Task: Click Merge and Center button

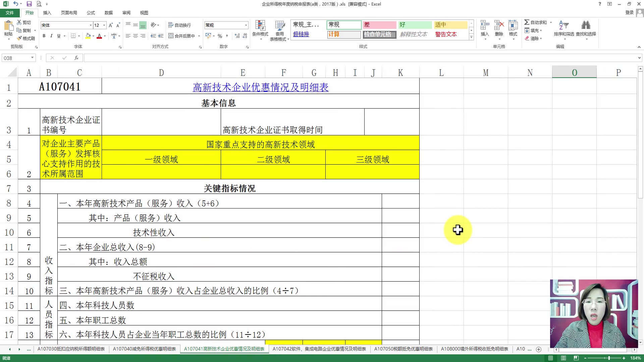Action: pyautogui.click(x=181, y=36)
